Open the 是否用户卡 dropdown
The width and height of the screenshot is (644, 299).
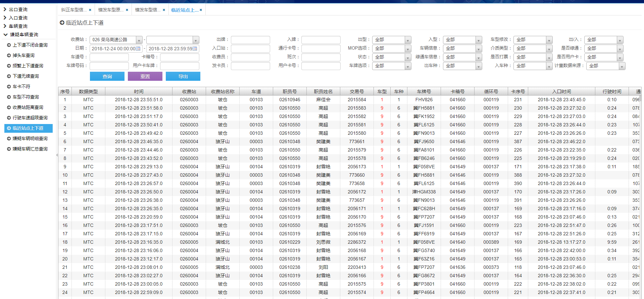point(620,57)
